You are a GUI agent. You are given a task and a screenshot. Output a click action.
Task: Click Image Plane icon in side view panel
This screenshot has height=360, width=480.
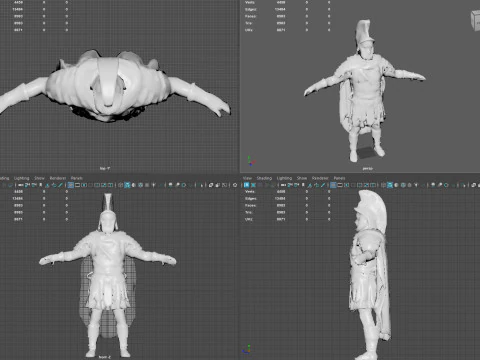point(310,185)
